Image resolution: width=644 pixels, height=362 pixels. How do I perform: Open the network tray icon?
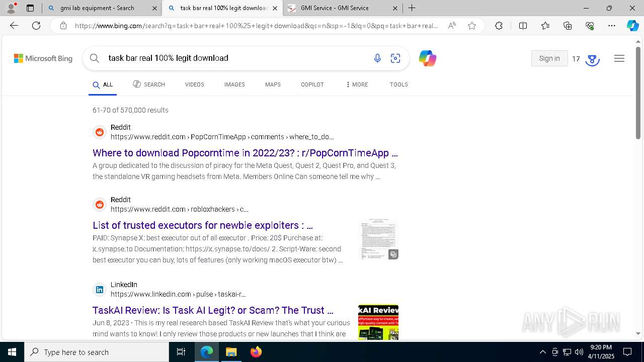pos(567,352)
